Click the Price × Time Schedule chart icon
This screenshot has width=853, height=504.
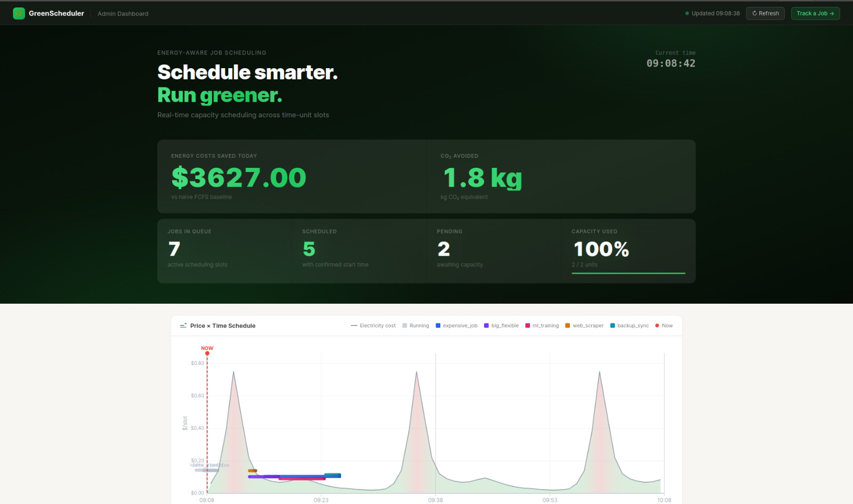pos(183,326)
